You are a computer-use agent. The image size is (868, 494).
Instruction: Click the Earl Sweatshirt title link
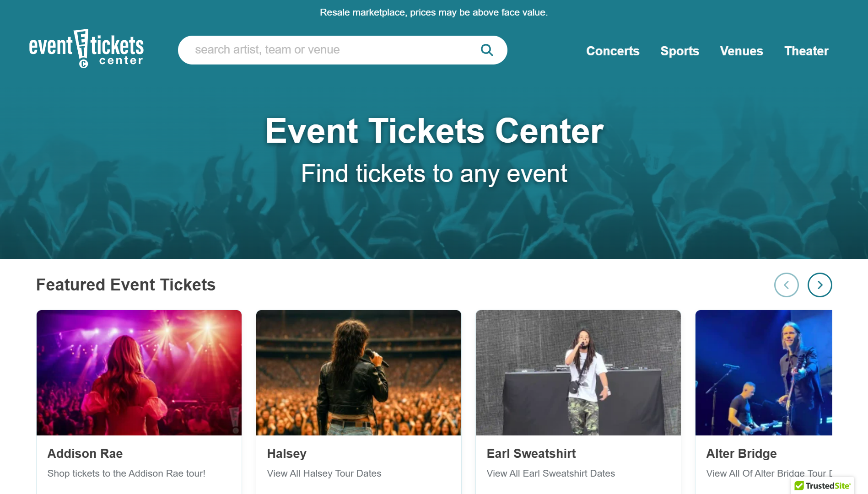(x=531, y=453)
